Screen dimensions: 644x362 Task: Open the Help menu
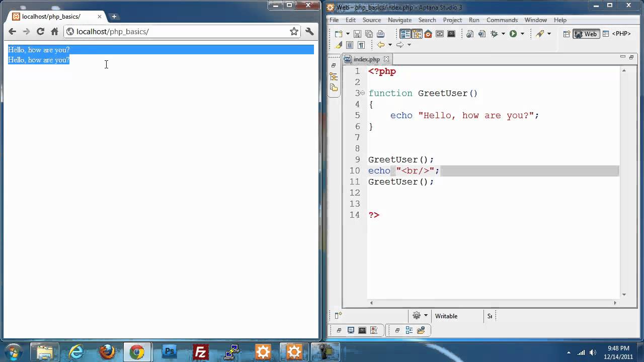pos(560,20)
